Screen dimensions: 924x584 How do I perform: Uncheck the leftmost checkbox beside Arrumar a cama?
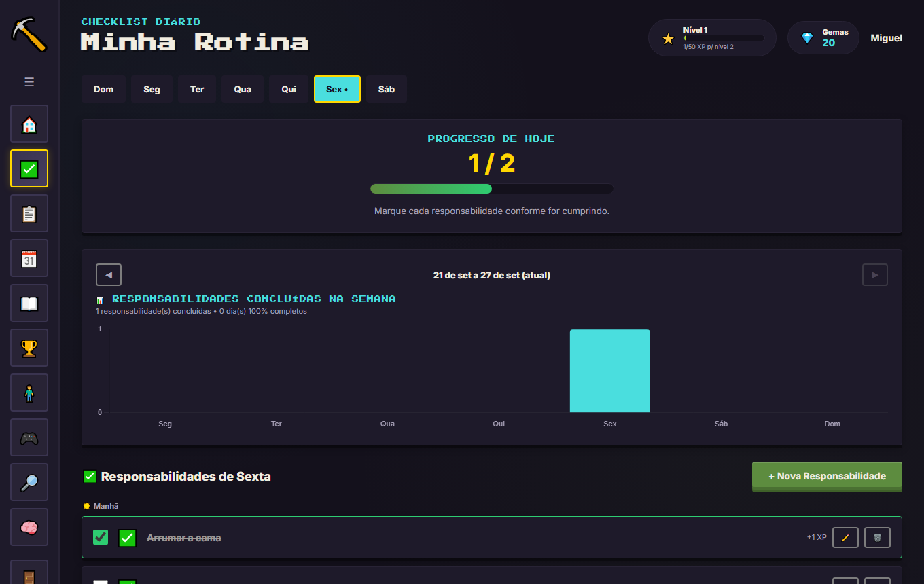point(101,537)
